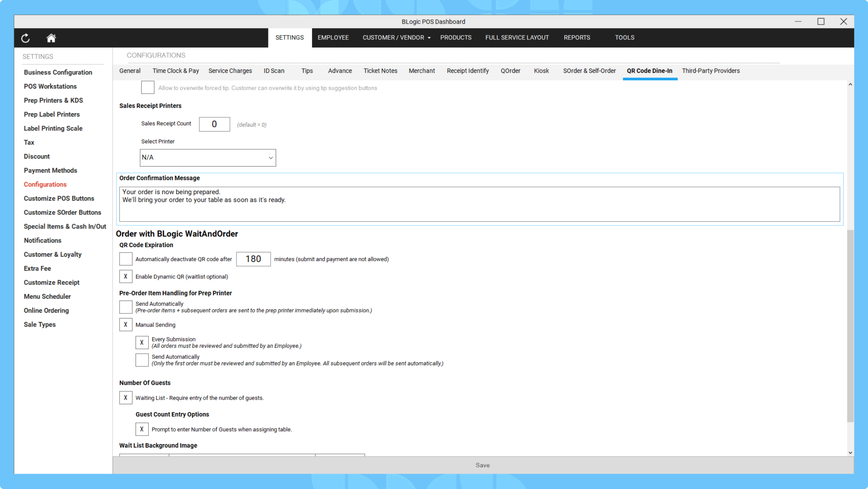Image resolution: width=868 pixels, height=489 pixels.
Task: Open the Customer / Vendor dropdown arrow
Action: pyautogui.click(x=429, y=38)
